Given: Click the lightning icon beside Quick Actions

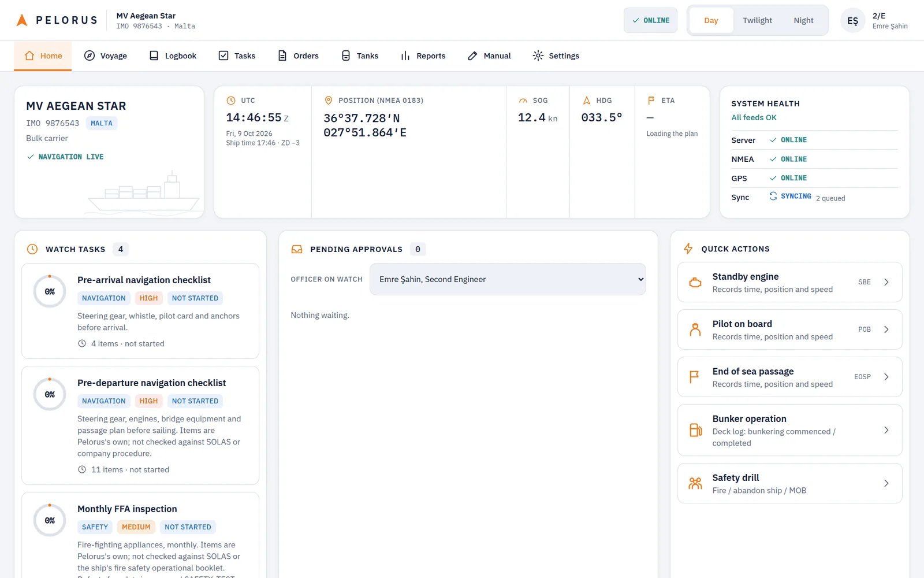Looking at the screenshot, I should click(688, 249).
